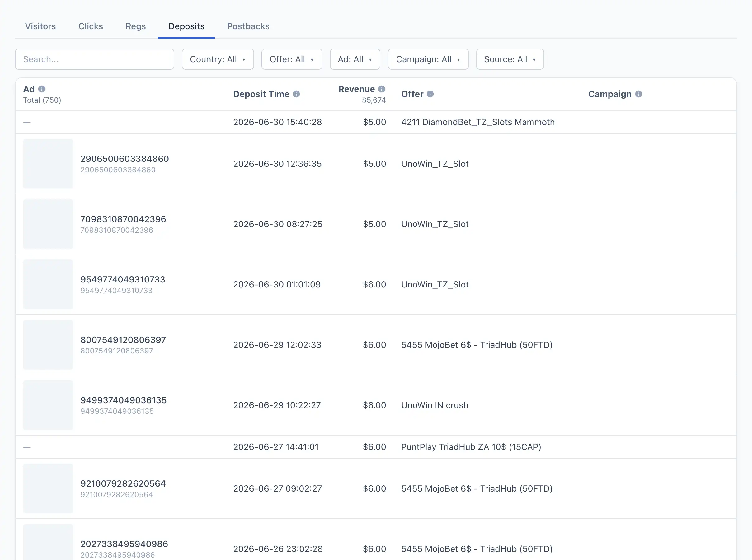
Task: Open the Ad: All filter dropdown
Action: click(355, 59)
